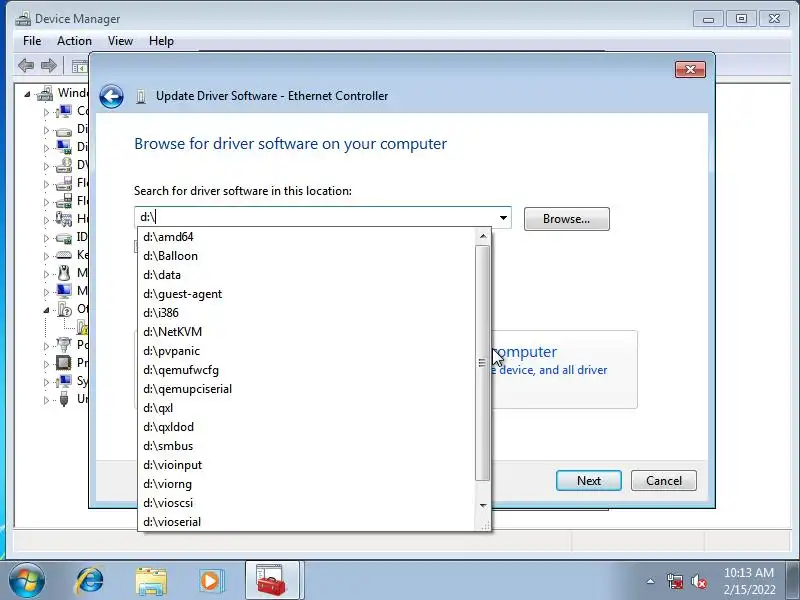This screenshot has height=600, width=800.
Task: Click the USB controllers category icon
Action: [64, 398]
